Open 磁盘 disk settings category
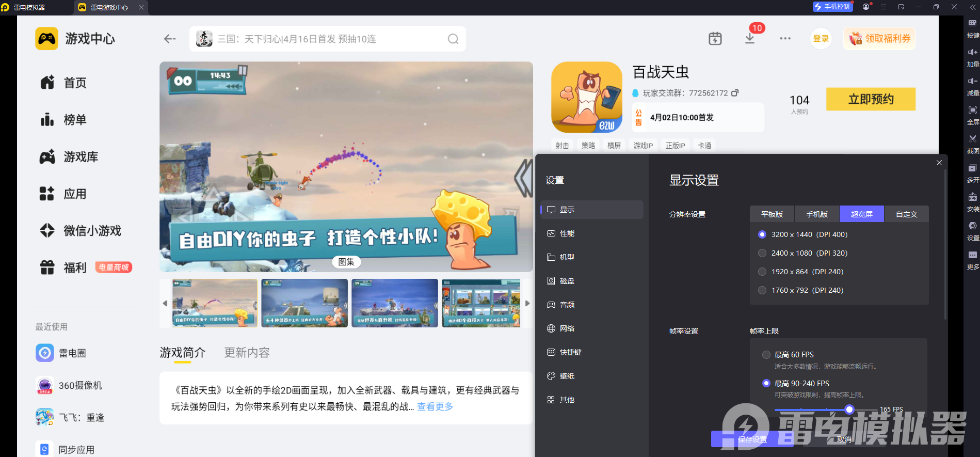The height and width of the screenshot is (457, 980). [x=592, y=281]
